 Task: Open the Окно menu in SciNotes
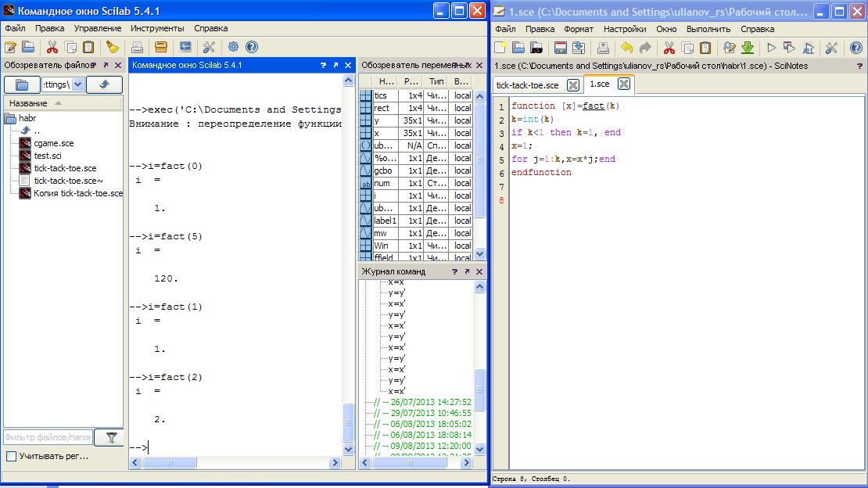[x=666, y=29]
